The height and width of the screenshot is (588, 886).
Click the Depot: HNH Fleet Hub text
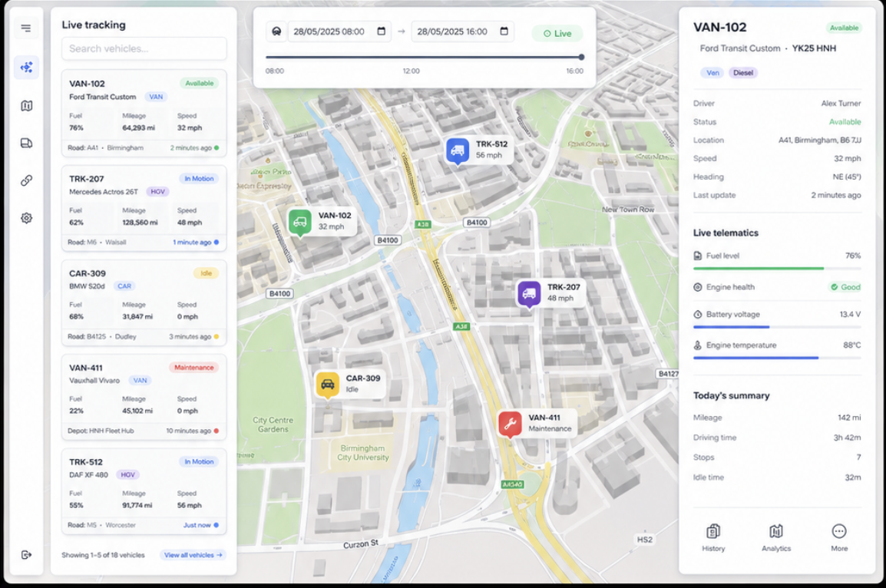click(x=101, y=431)
